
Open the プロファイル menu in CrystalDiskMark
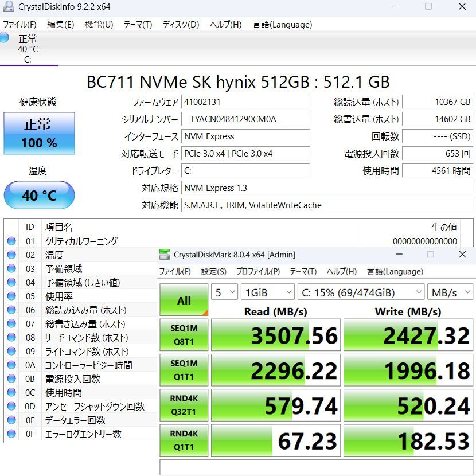click(258, 271)
